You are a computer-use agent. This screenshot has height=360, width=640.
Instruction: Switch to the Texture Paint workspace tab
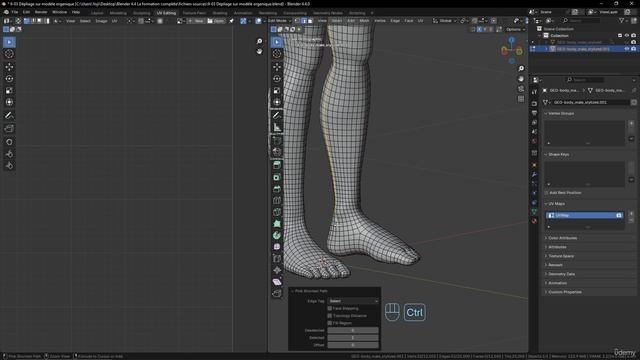coord(194,13)
